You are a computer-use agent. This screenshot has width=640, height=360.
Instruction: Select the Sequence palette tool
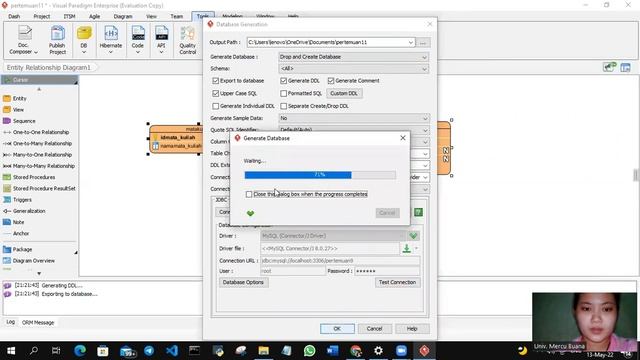pos(24,121)
